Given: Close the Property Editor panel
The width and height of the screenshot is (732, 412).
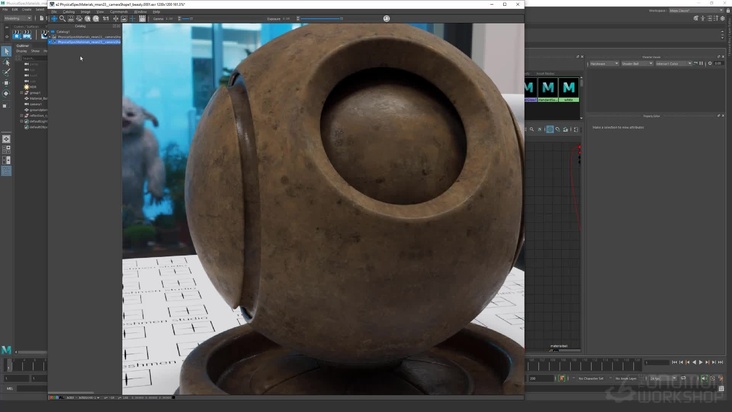Looking at the screenshot, I should pos(723,116).
